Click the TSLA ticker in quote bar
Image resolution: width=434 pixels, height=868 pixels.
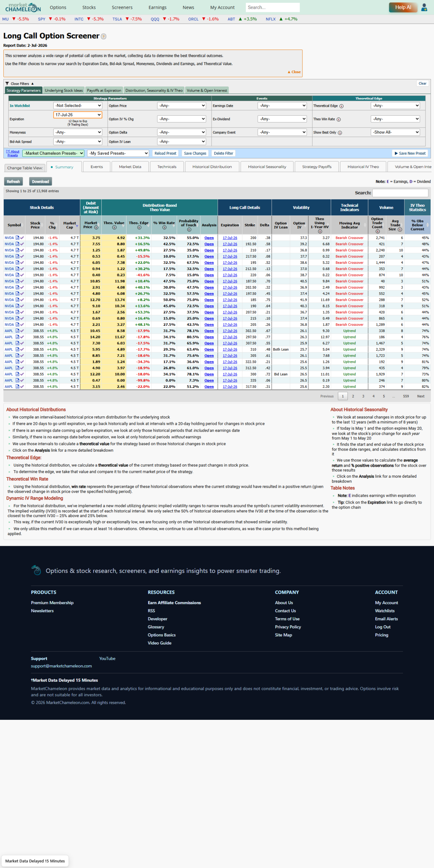click(x=117, y=19)
